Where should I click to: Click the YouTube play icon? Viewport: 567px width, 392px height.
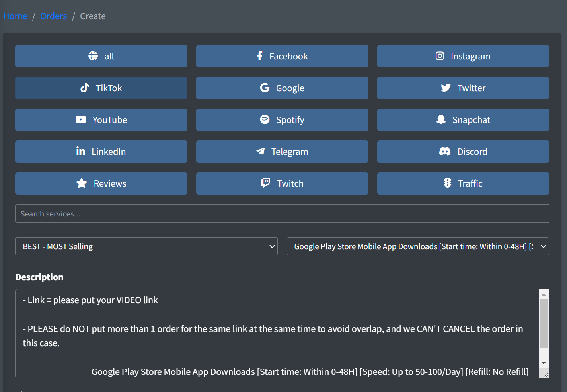[x=81, y=119]
